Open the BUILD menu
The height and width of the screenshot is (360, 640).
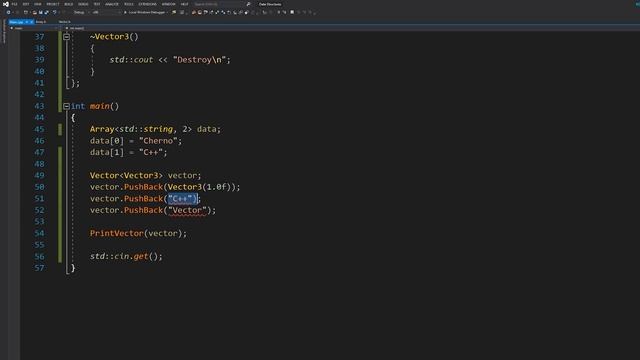[69, 4]
